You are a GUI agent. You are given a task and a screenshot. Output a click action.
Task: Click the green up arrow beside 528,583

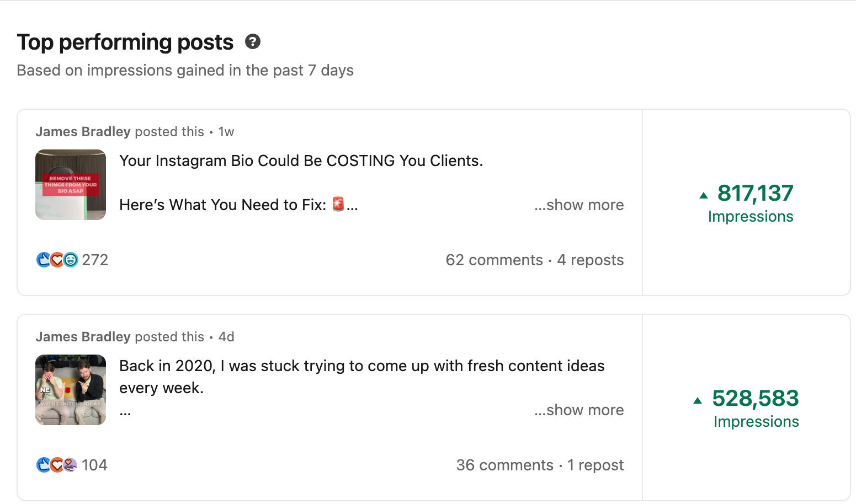(698, 400)
